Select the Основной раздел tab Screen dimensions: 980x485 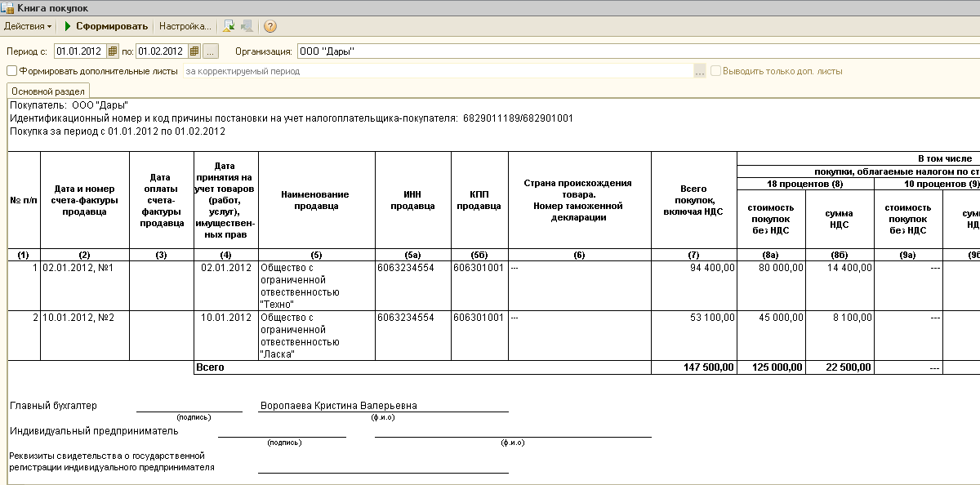pos(48,91)
